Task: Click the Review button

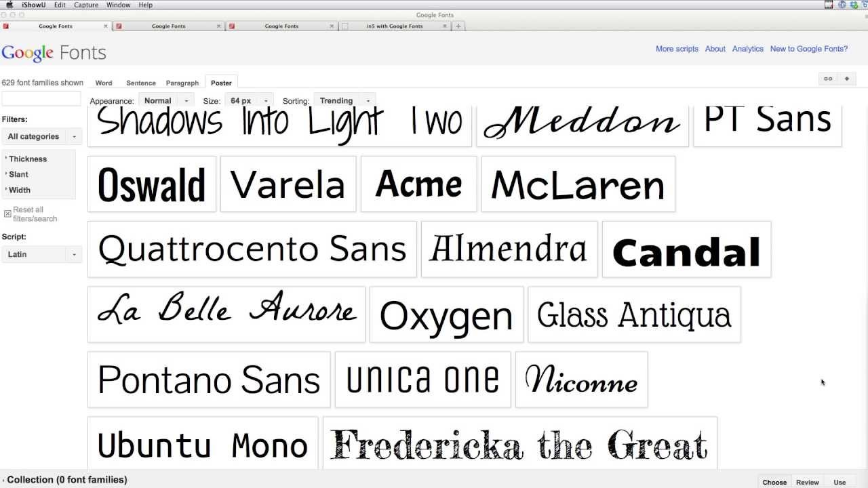Action: pyautogui.click(x=808, y=482)
